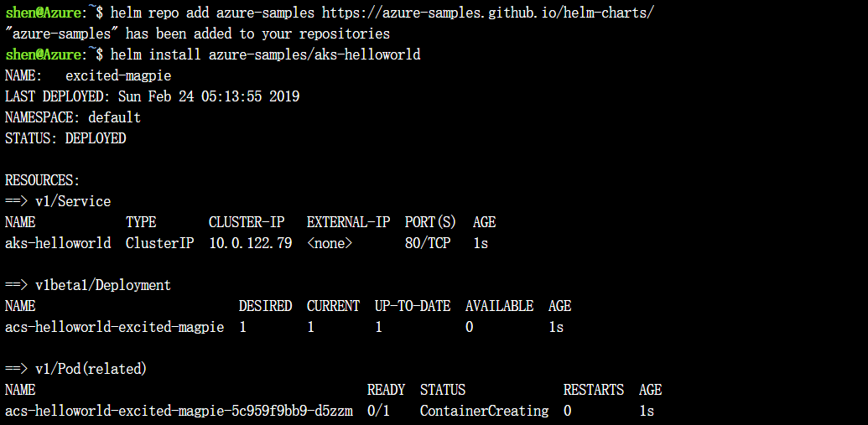Image resolution: width=868 pixels, height=425 pixels.
Task: Click the "AVAILABLE" column header
Action: coord(500,307)
